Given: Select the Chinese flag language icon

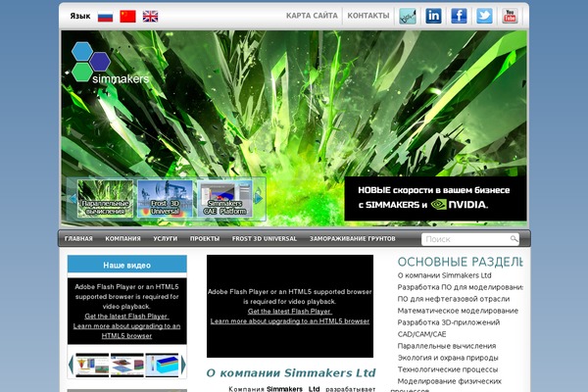Looking at the screenshot, I should coord(127,16).
